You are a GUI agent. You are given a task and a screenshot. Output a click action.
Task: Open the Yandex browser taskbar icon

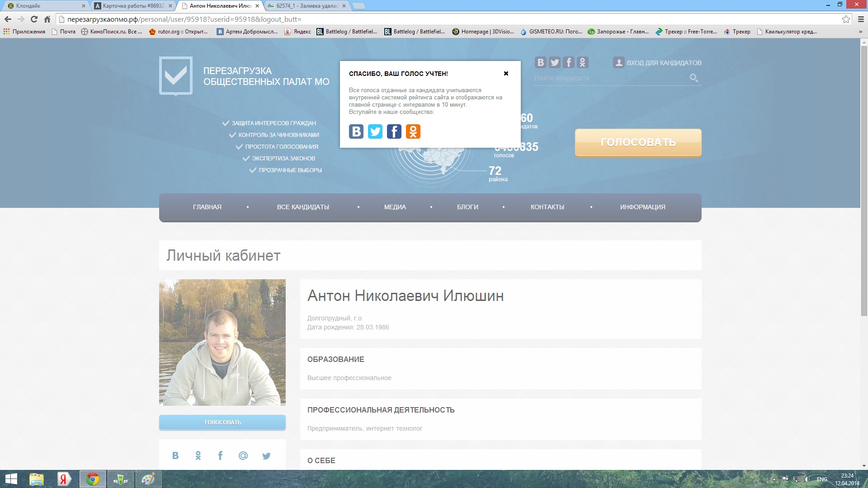(64, 479)
